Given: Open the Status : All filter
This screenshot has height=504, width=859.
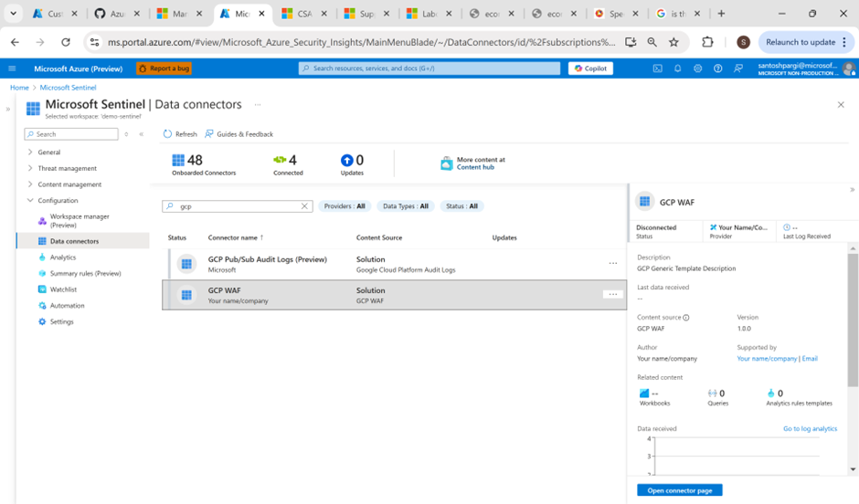Looking at the screenshot, I should [x=461, y=206].
